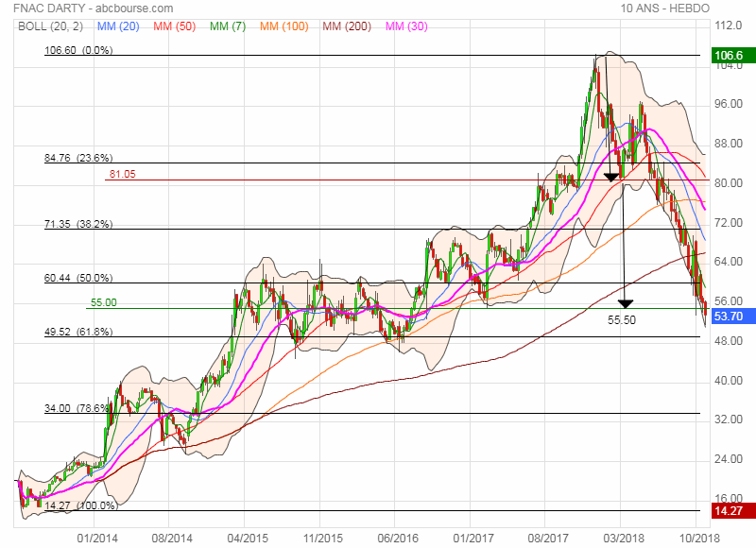The width and height of the screenshot is (756, 548).
Task: Click the 49.52 (61.8%) Fibonacci label
Action: pyautogui.click(x=78, y=332)
